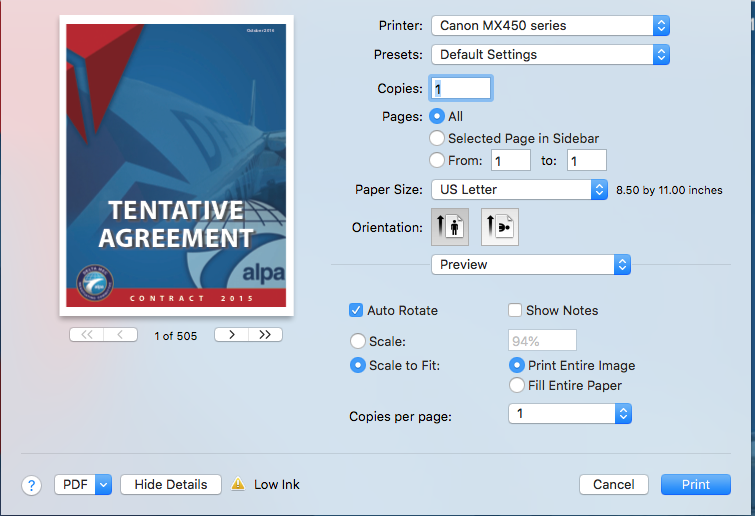Select the Fill Entire Paper option

pos(517,385)
